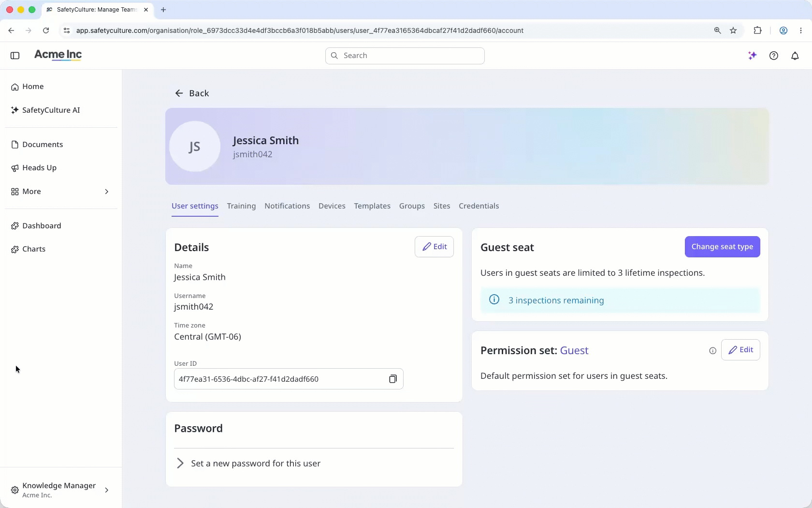Screen dimensions: 812x508
Task: Open the Guest permission set link
Action: (x=574, y=351)
